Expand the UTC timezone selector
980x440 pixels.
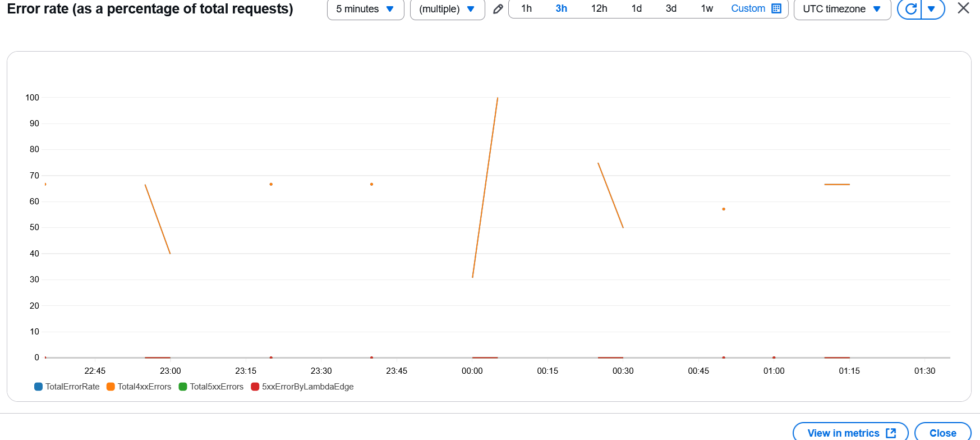point(841,9)
